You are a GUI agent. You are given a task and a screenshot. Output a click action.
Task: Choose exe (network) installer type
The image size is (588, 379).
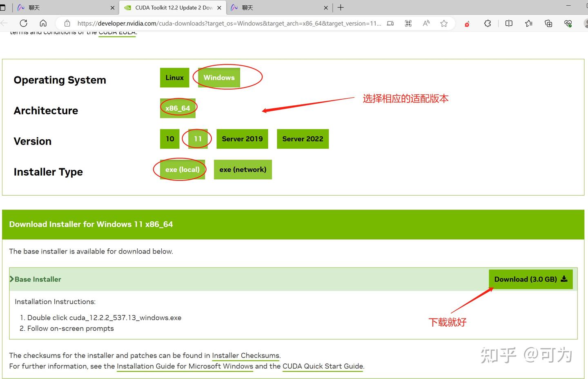pos(243,169)
